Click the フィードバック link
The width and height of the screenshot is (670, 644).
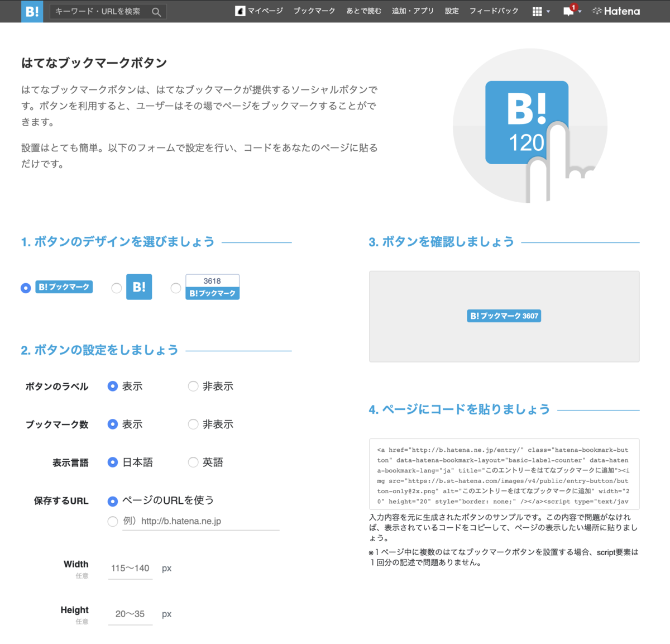click(x=494, y=11)
